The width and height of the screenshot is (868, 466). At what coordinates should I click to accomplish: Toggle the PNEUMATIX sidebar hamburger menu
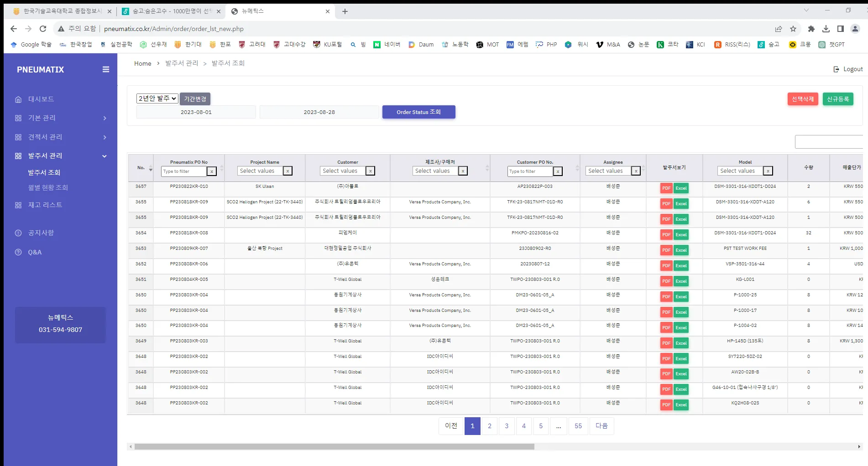tap(106, 69)
